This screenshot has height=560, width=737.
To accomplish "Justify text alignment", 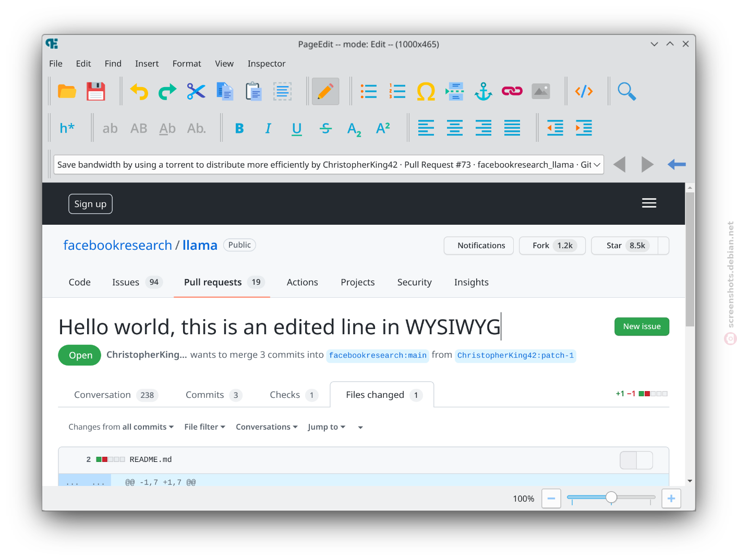I will tap(512, 128).
